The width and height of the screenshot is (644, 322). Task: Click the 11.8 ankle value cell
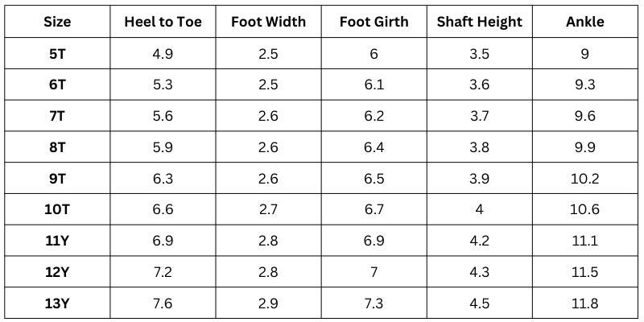point(585,303)
